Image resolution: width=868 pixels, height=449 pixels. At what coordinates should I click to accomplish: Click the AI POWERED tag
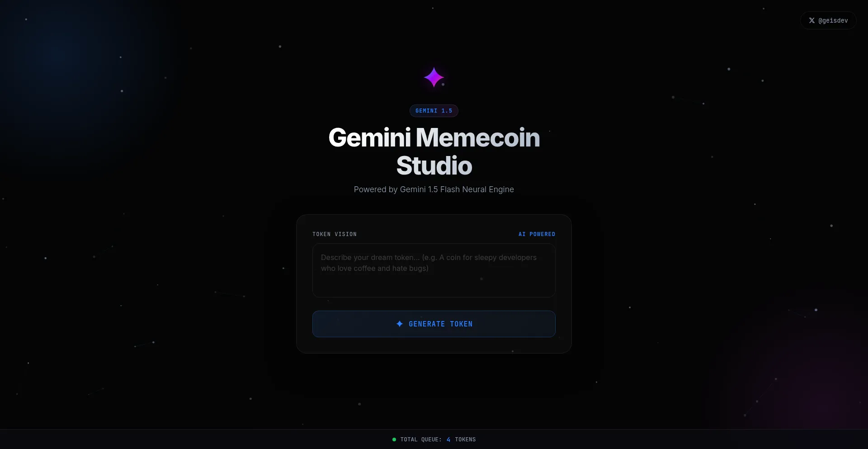(x=537, y=234)
